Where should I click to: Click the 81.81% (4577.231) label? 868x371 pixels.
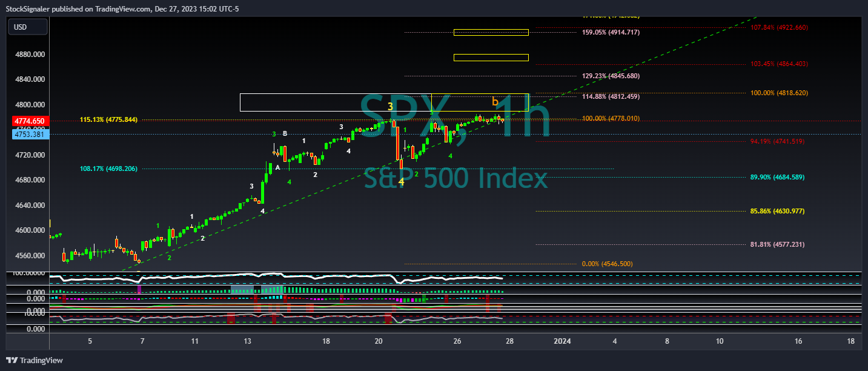[777, 245]
